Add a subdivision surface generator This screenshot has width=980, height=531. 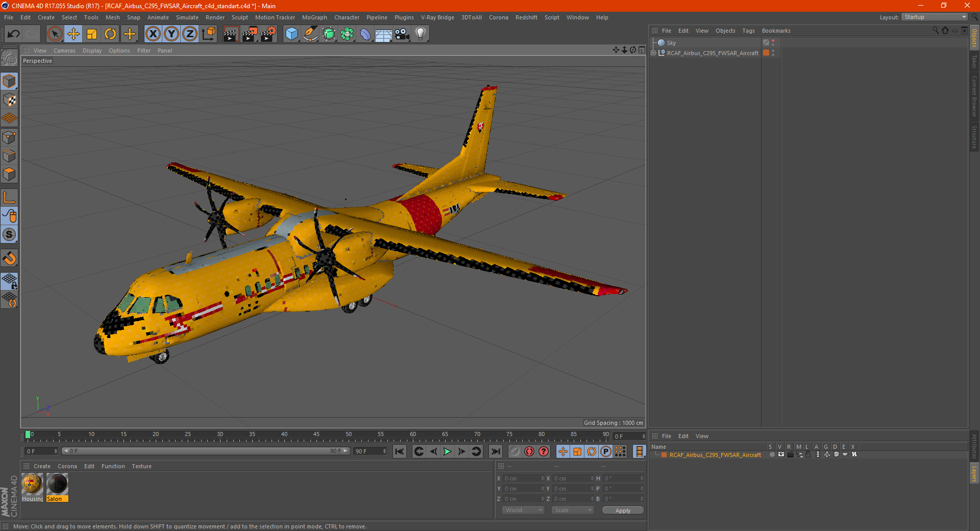click(329, 34)
